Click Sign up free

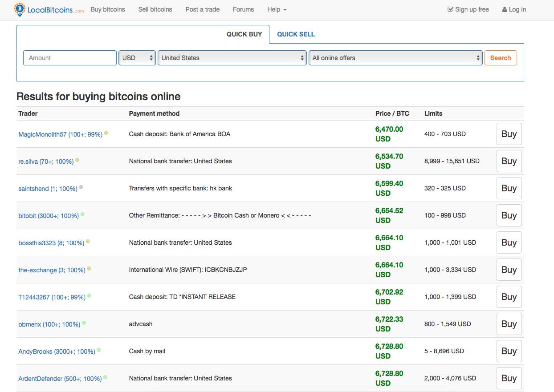click(468, 9)
